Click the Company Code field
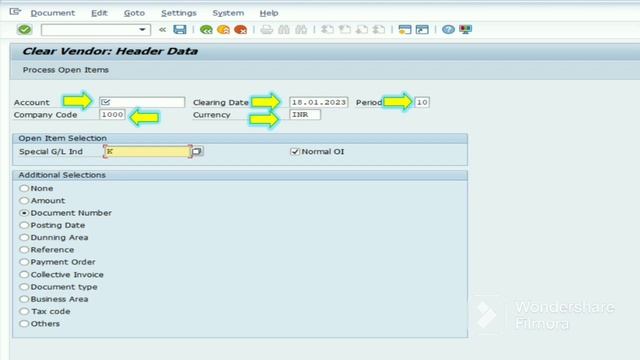 (112, 115)
